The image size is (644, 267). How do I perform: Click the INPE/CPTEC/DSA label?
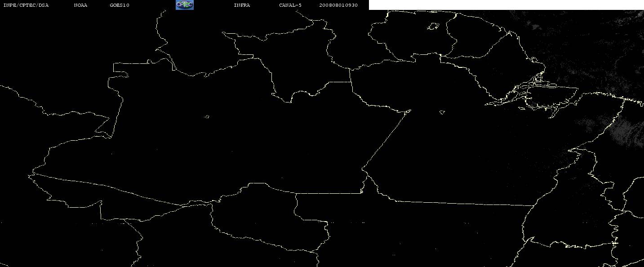(26, 5)
